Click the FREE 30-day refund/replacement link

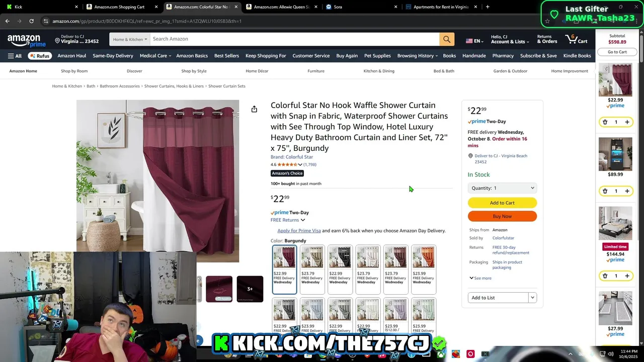(511, 250)
